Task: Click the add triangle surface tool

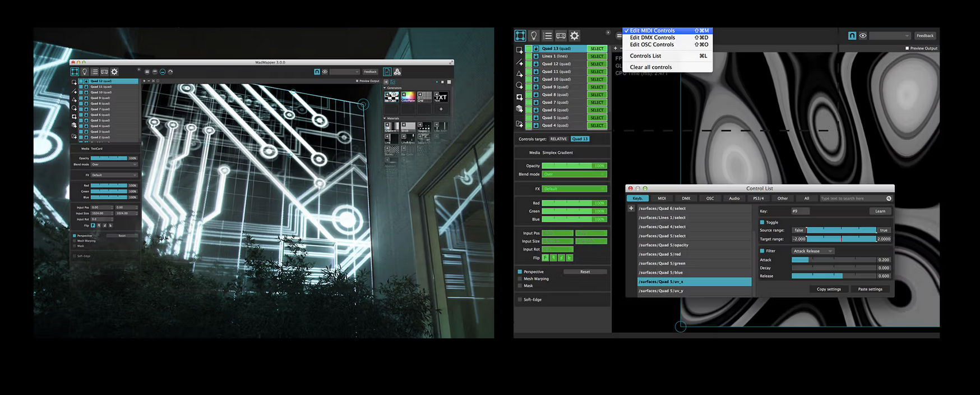Action: (520, 74)
